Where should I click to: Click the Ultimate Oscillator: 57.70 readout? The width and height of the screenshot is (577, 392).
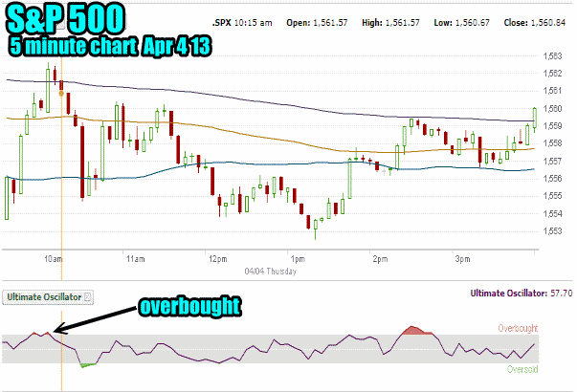click(522, 294)
